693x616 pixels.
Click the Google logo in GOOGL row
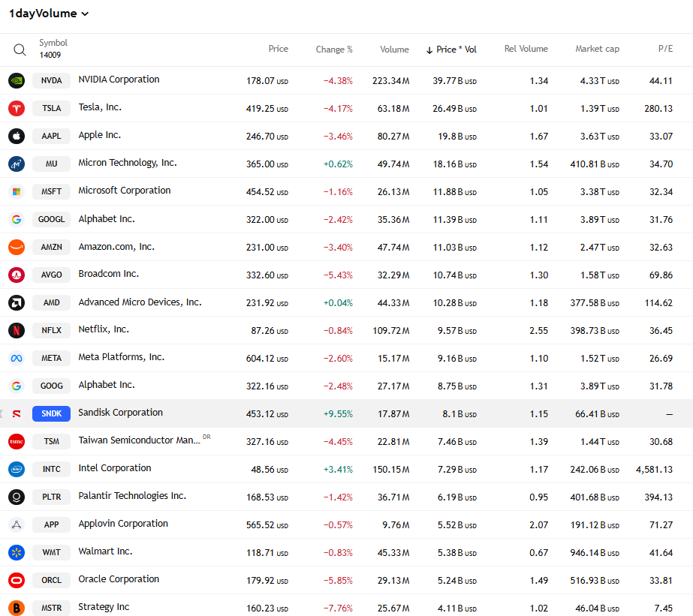click(x=17, y=219)
